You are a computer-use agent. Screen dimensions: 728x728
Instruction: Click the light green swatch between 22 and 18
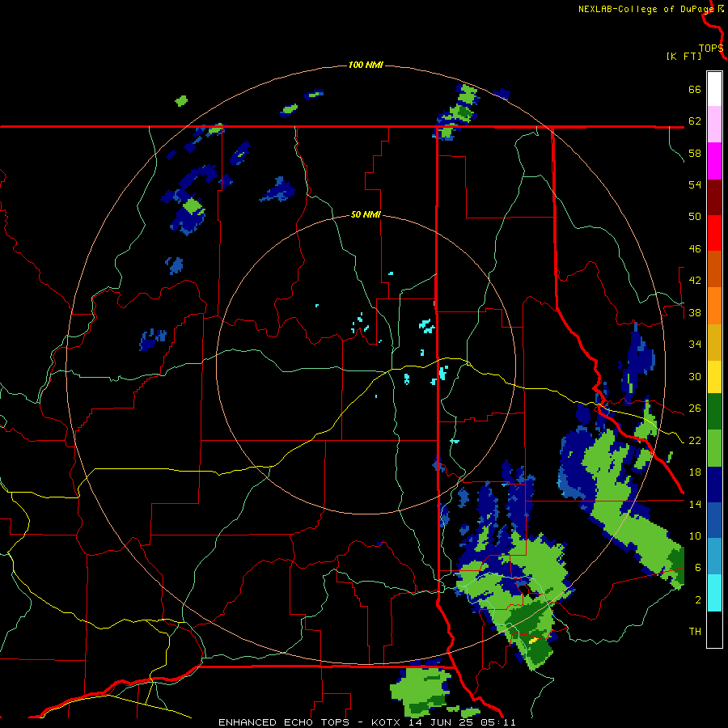point(714,448)
